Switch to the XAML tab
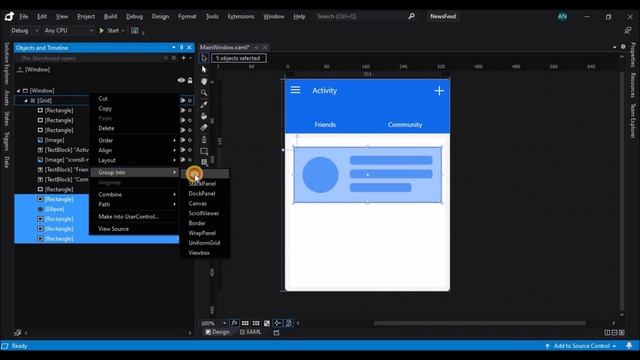 click(x=251, y=332)
